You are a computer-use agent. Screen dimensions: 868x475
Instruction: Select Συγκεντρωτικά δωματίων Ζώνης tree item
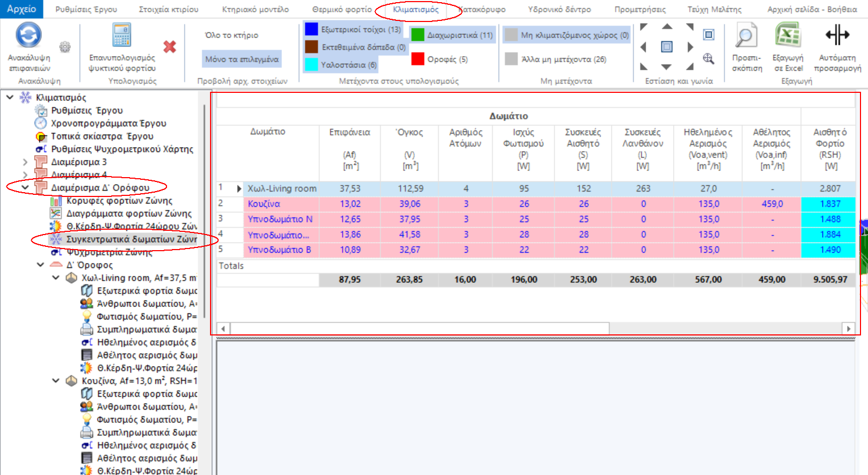[132, 239]
